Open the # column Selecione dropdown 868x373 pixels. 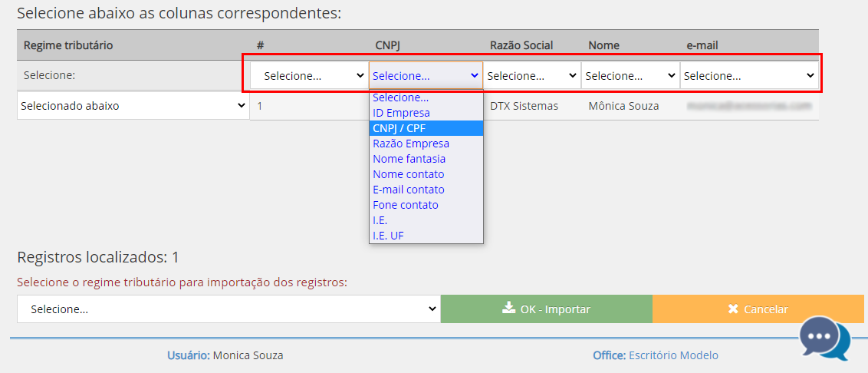tap(309, 76)
